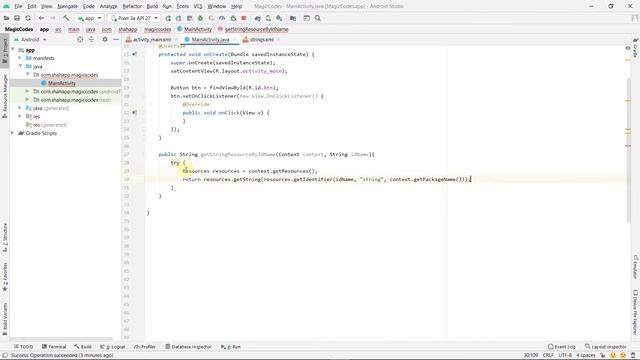
Task: Open project panel settings gear
Action: coord(105,40)
